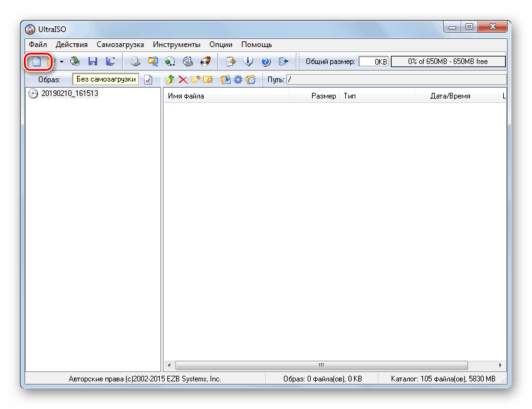Click the Без самозагрузки boot status button

tap(106, 80)
